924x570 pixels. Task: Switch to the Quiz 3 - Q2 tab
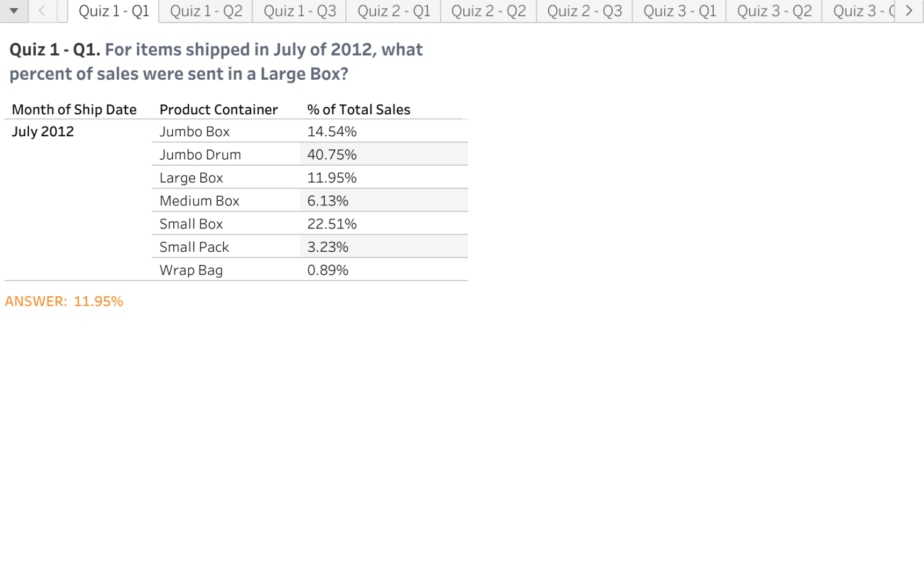point(774,11)
